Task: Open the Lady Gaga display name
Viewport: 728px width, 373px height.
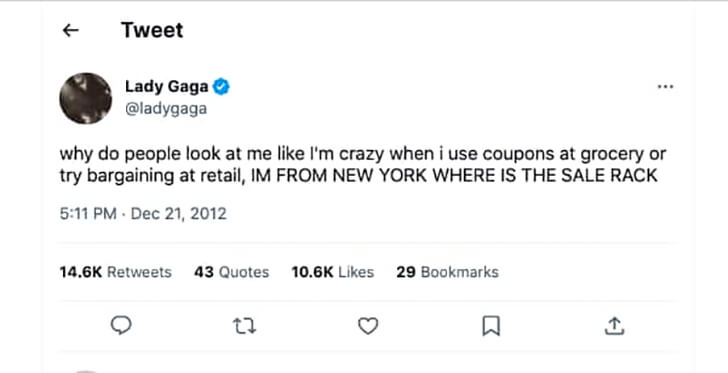Action: [x=167, y=86]
